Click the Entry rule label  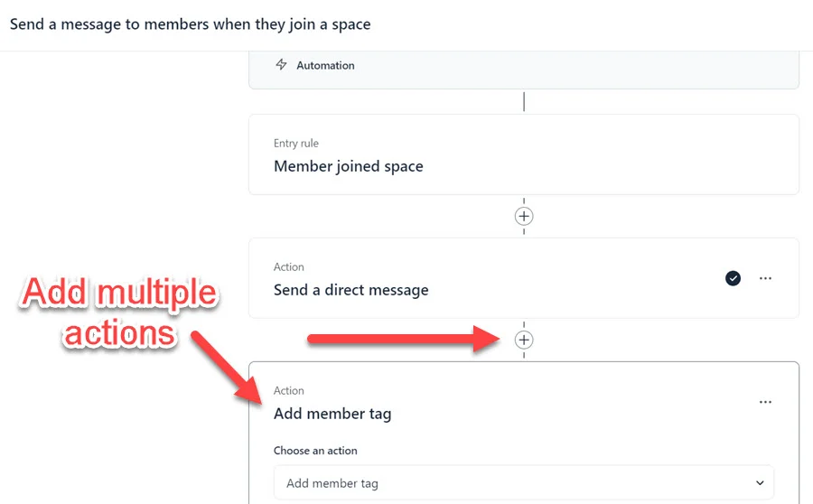[295, 143]
